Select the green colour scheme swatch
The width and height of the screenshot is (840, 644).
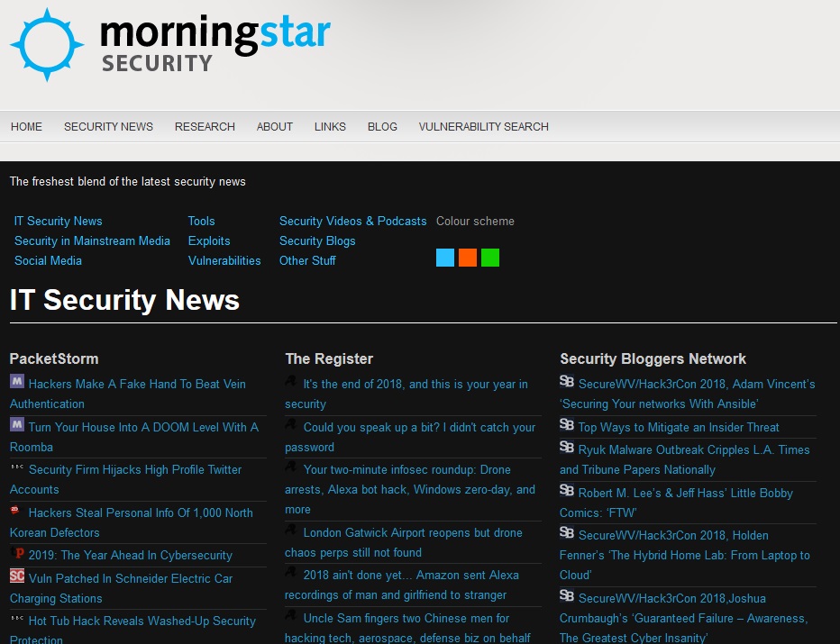pyautogui.click(x=490, y=258)
